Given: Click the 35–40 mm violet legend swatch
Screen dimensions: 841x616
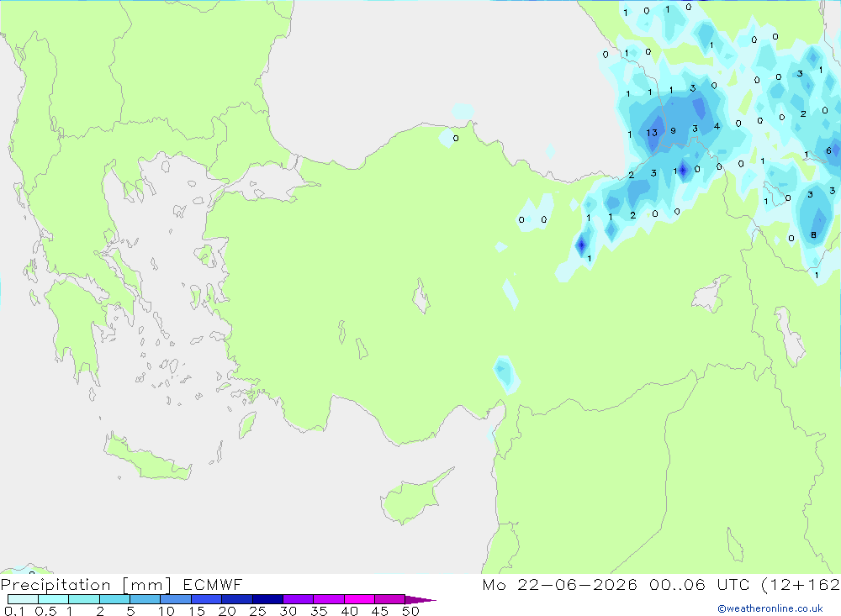Looking at the screenshot, I should (x=328, y=599).
